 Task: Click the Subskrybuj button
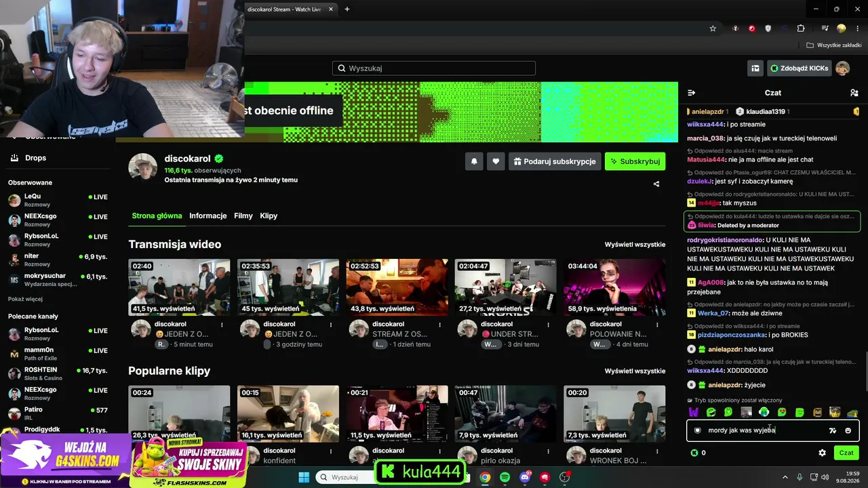click(x=635, y=161)
